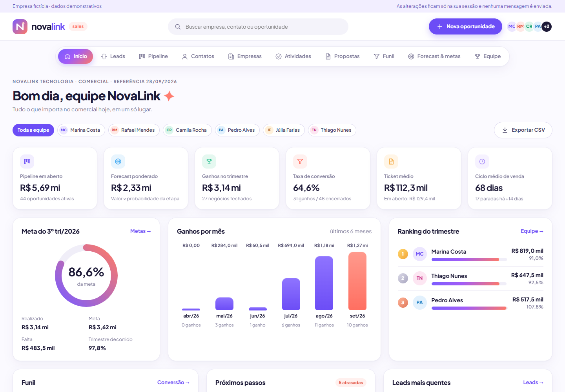Click the Forecast ponderado target icon
This screenshot has width=565, height=392.
tap(118, 162)
